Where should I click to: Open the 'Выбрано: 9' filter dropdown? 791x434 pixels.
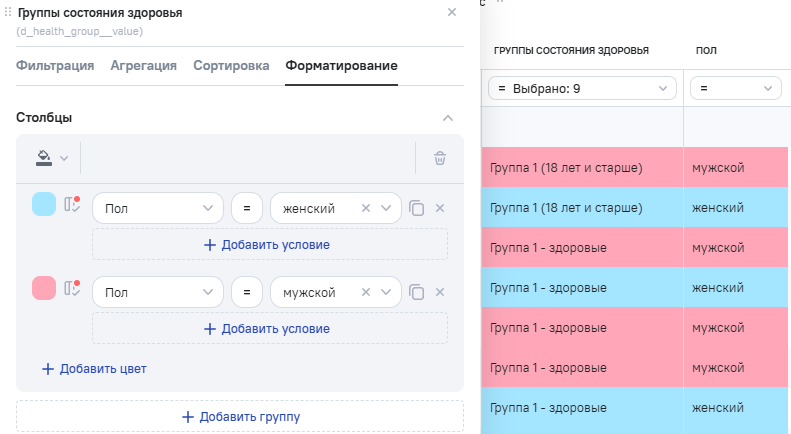coord(582,89)
